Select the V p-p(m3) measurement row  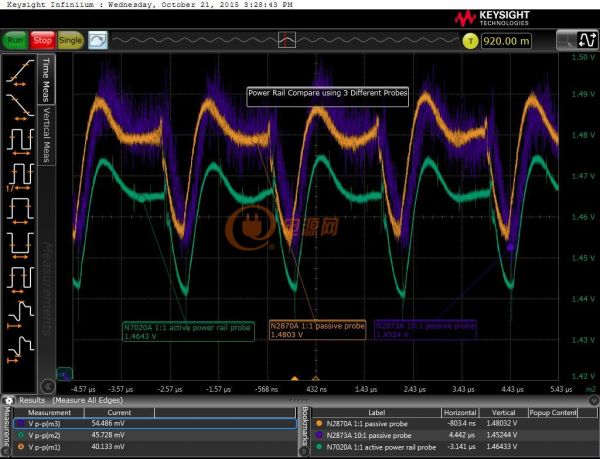click(x=155, y=423)
